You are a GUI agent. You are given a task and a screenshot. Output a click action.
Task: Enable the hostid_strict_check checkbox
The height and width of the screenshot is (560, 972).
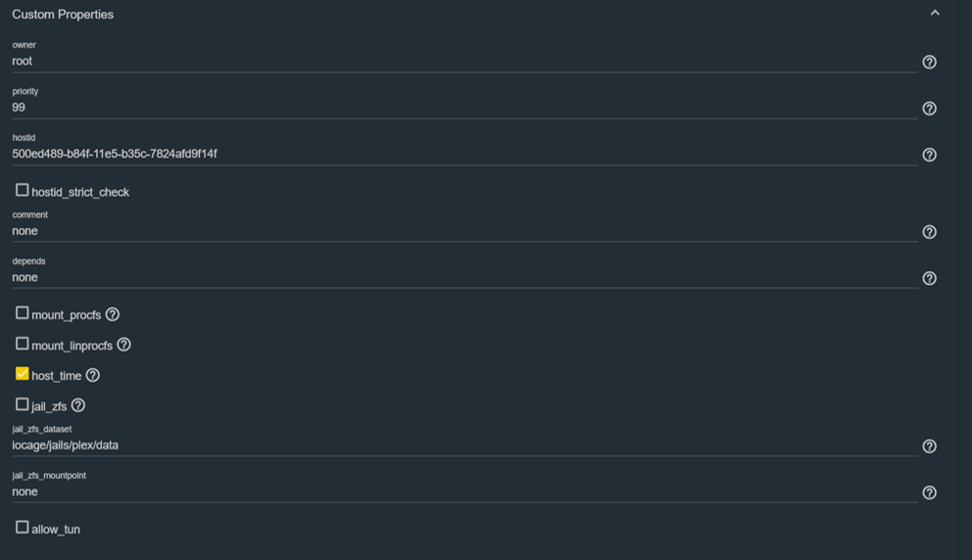tap(22, 190)
